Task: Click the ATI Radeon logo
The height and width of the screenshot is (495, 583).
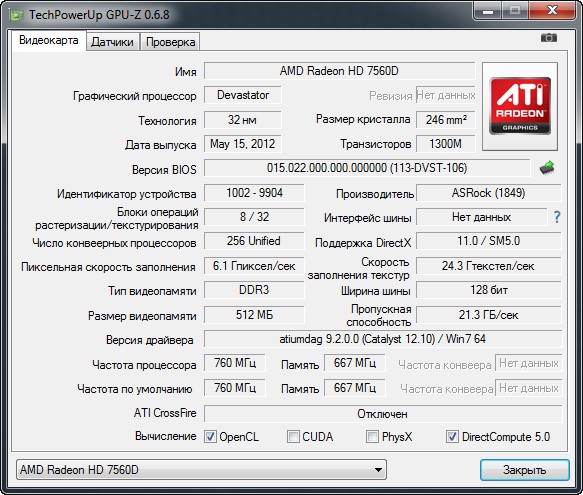Action: pyautogui.click(x=520, y=106)
